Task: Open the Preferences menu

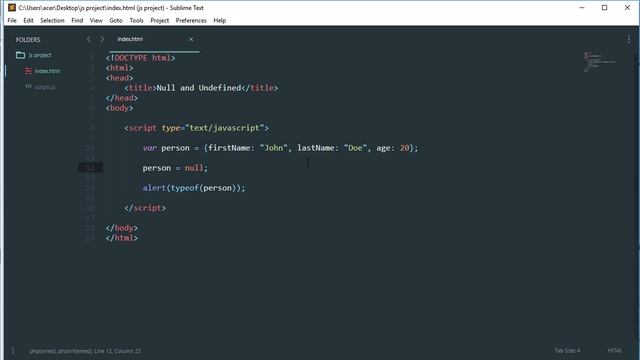Action: pos(191,20)
